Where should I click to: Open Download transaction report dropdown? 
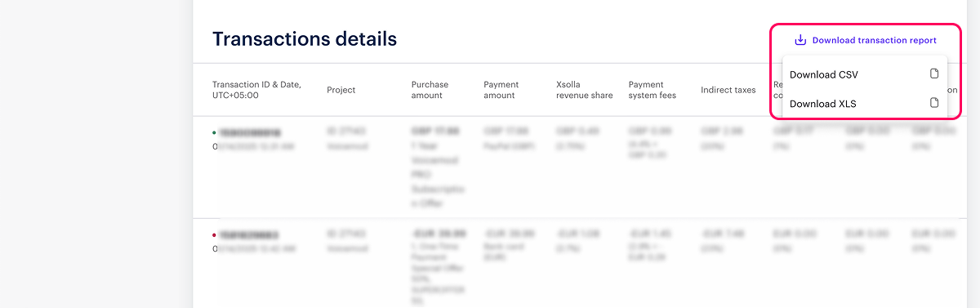(866, 40)
